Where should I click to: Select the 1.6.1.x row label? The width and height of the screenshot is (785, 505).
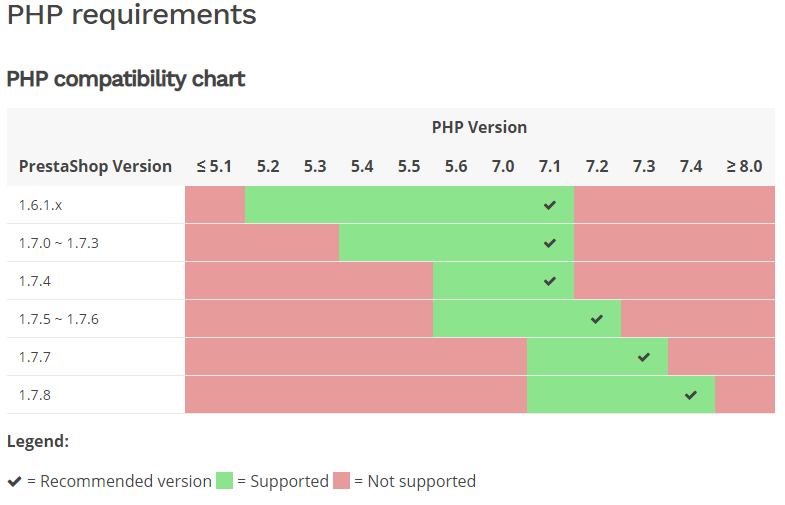(x=40, y=205)
